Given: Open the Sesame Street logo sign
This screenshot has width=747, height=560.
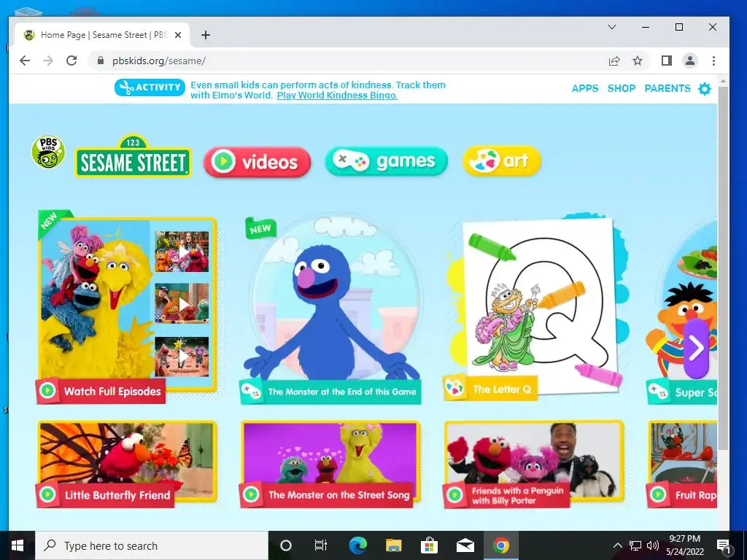Looking at the screenshot, I should (133, 157).
